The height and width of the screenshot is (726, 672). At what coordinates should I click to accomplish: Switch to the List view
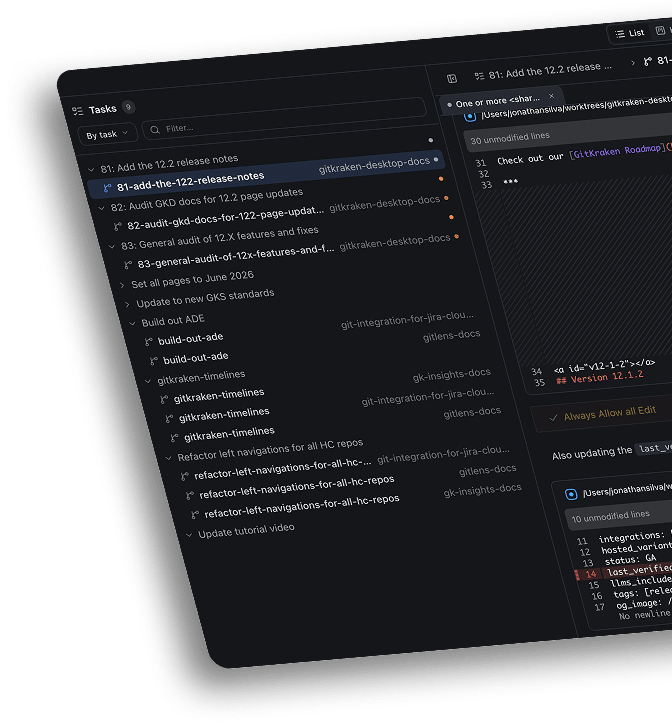pos(630,33)
